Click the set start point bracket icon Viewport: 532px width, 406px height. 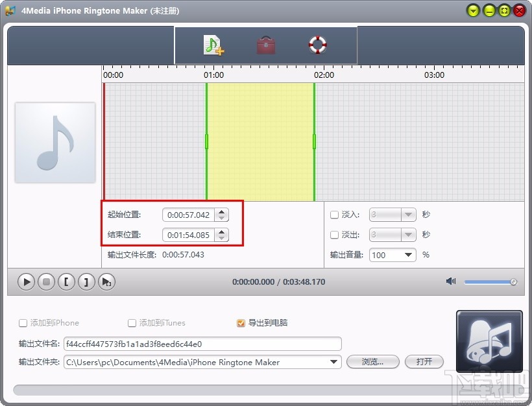(x=66, y=281)
